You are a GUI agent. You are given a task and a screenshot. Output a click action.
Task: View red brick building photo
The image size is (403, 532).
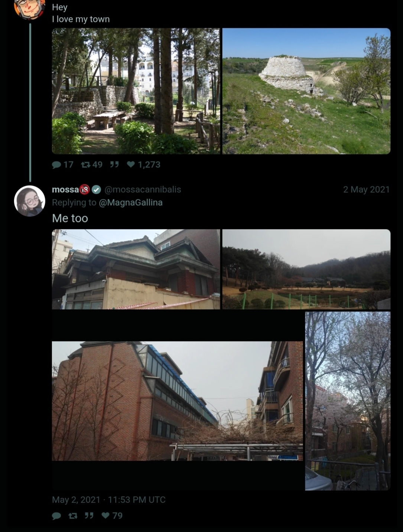(178, 401)
